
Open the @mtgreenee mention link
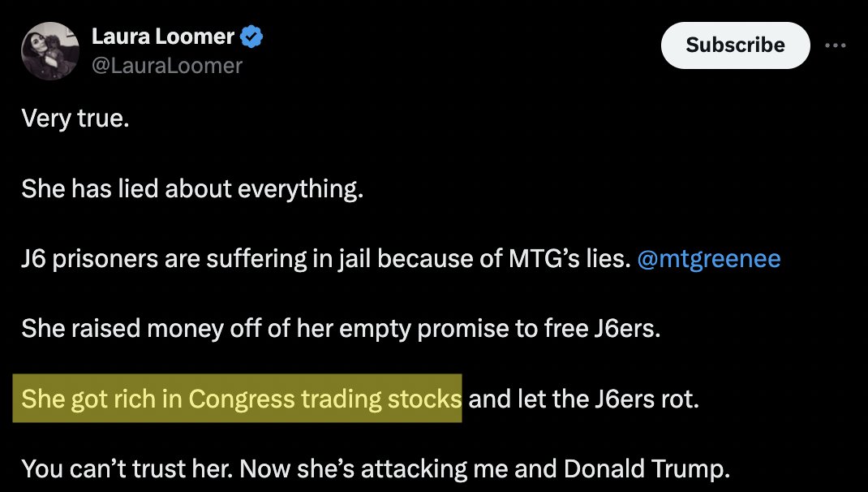[x=709, y=259]
